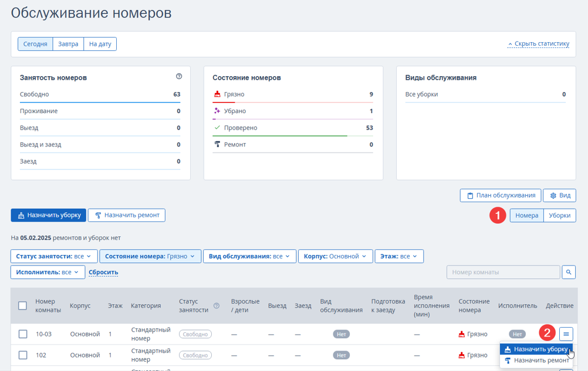Image resolution: width=588 pixels, height=371 pixels.
Task: Click the Ремонт paint roller icon
Action: coord(217,144)
